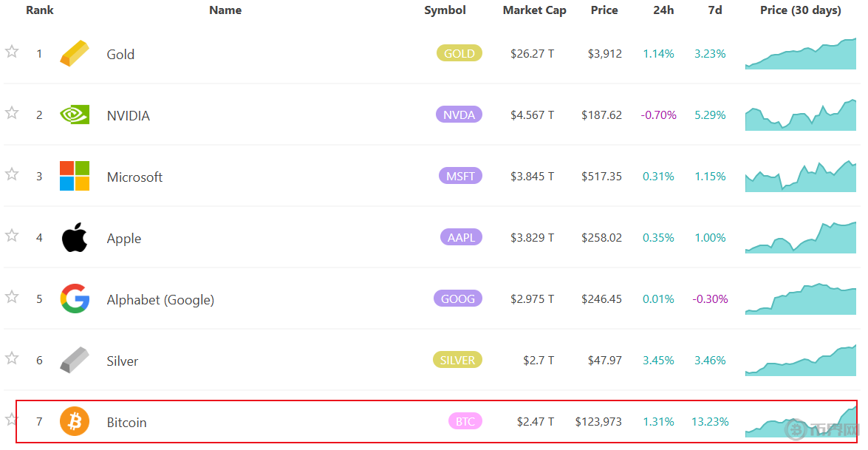
Task: Toggle the favorite star for Silver
Action: coord(12,358)
